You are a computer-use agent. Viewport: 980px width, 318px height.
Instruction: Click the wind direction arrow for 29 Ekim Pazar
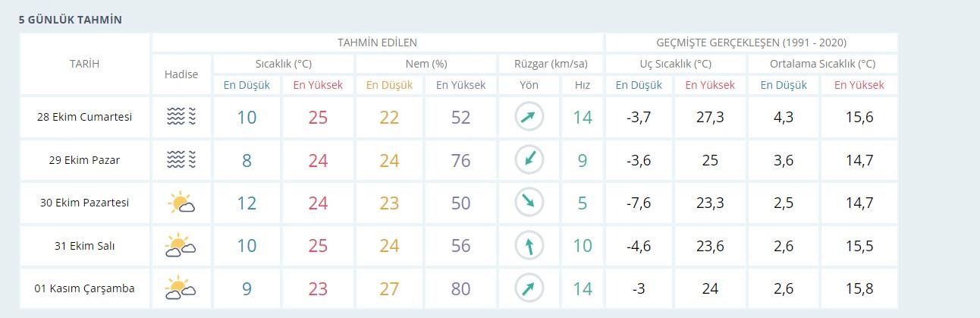point(529,160)
